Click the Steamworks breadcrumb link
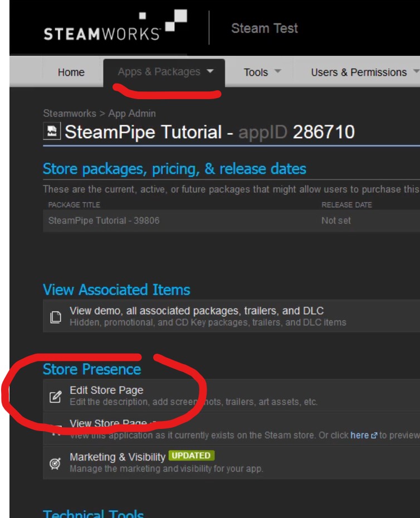 pyautogui.click(x=70, y=113)
